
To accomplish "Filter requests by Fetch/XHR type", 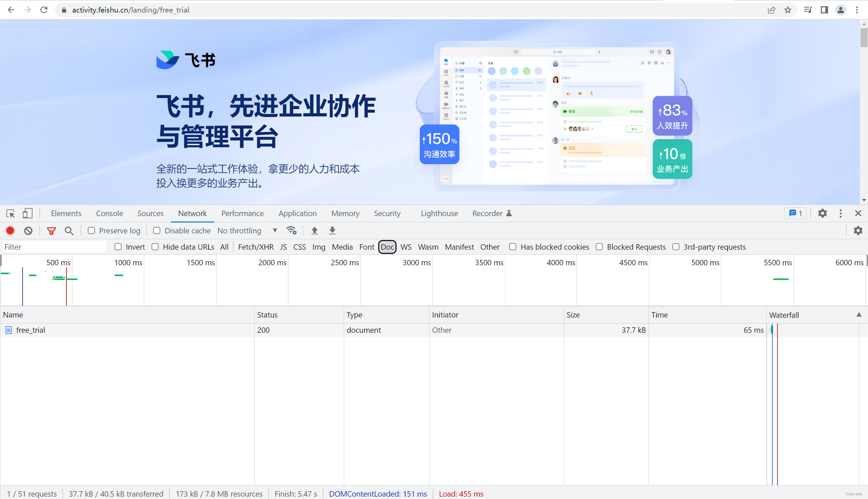I will click(256, 247).
